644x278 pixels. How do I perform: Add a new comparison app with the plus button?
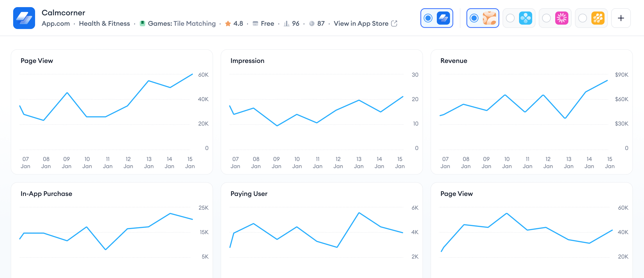pyautogui.click(x=621, y=18)
